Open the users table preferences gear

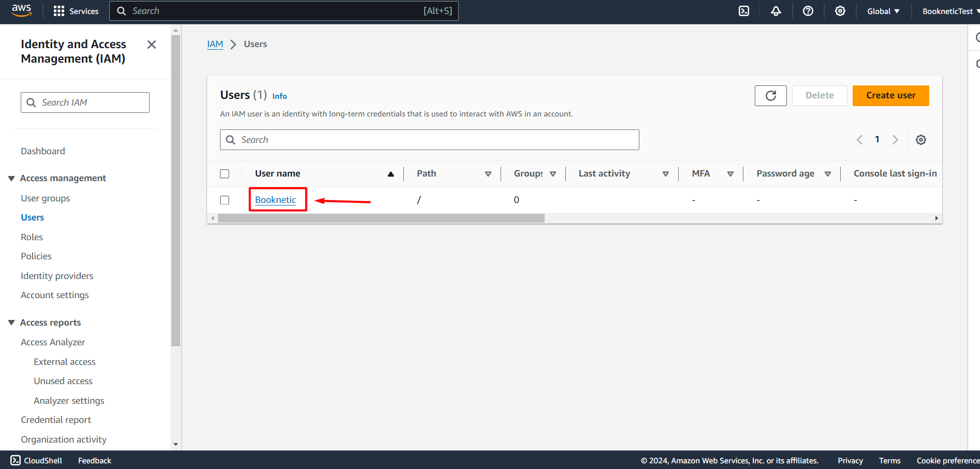point(921,139)
